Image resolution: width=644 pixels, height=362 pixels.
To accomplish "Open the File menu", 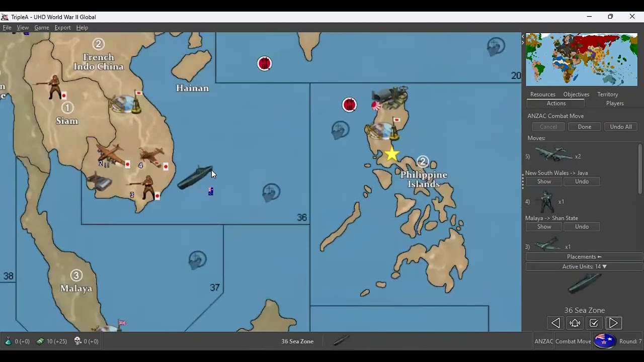I will tap(7, 28).
